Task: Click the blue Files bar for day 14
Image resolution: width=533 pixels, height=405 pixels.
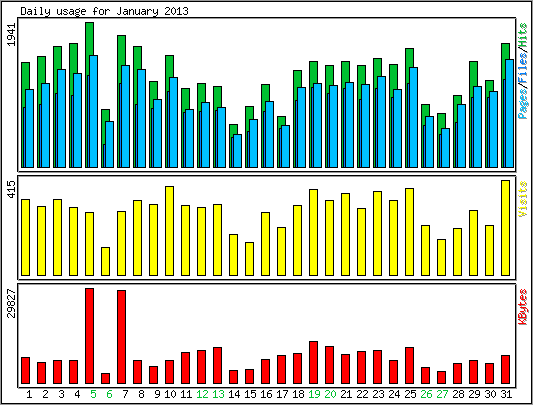Action: pos(237,151)
